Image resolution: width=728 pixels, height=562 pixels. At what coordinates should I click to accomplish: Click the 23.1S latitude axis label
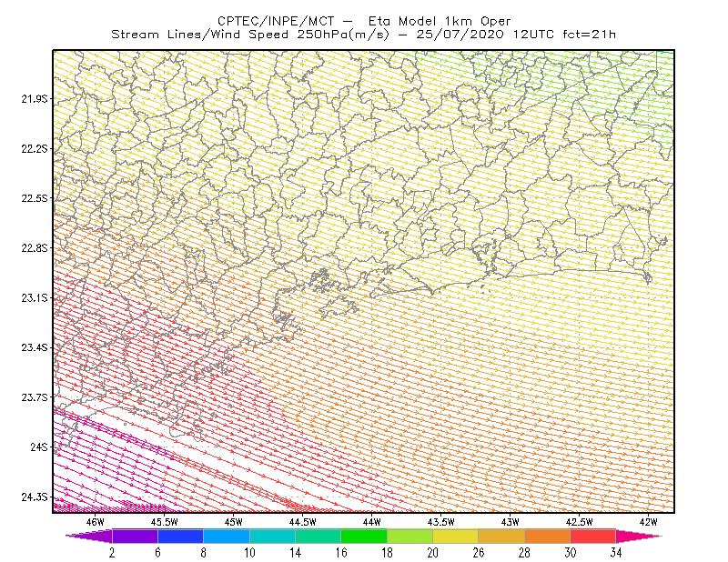click(35, 297)
